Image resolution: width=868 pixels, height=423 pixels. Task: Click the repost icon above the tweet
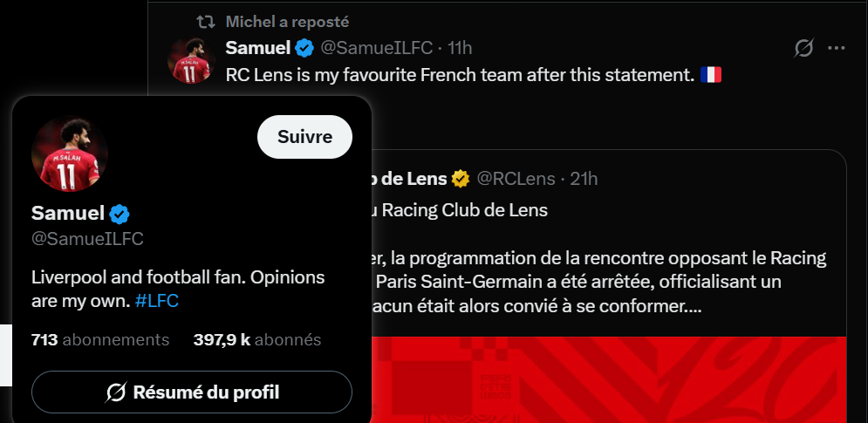coord(205,21)
